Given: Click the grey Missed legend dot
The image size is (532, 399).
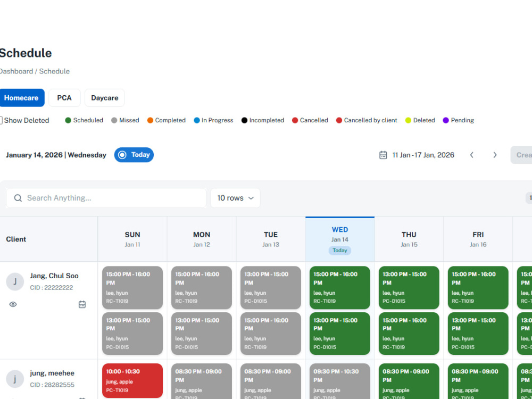Looking at the screenshot, I should pyautogui.click(x=114, y=120).
